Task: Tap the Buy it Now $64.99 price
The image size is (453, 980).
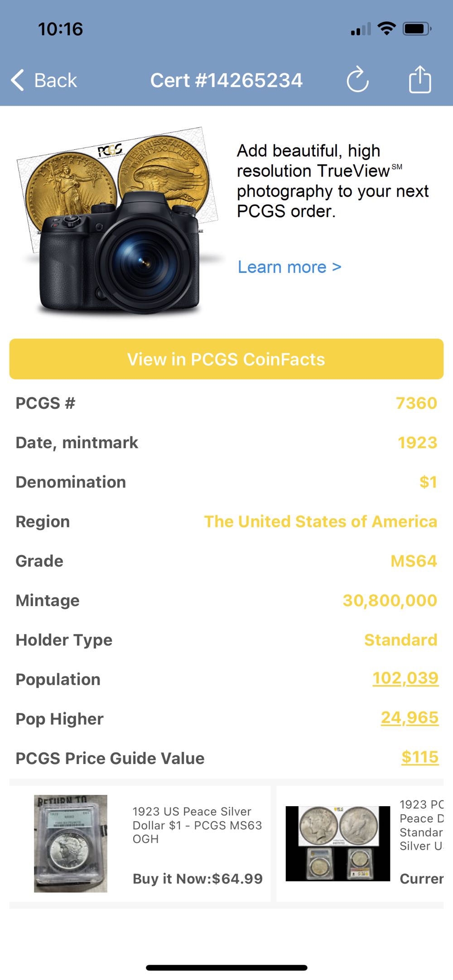Action: coord(198,879)
